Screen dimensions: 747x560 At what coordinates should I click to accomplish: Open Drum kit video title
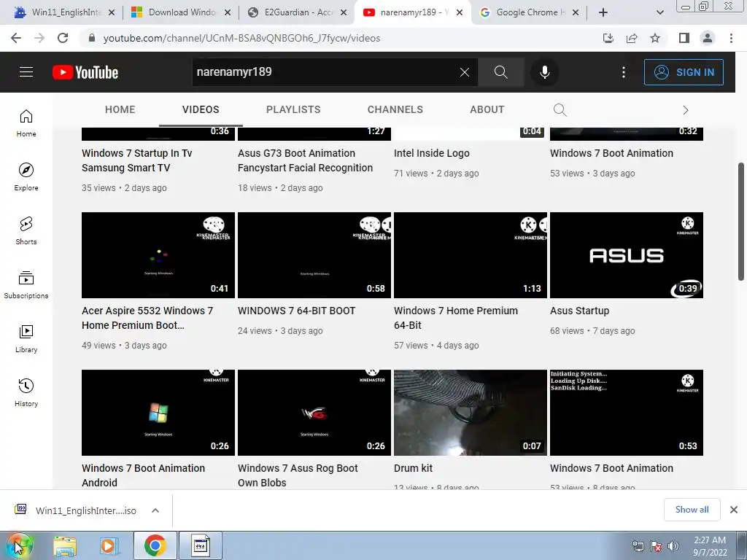pos(413,468)
